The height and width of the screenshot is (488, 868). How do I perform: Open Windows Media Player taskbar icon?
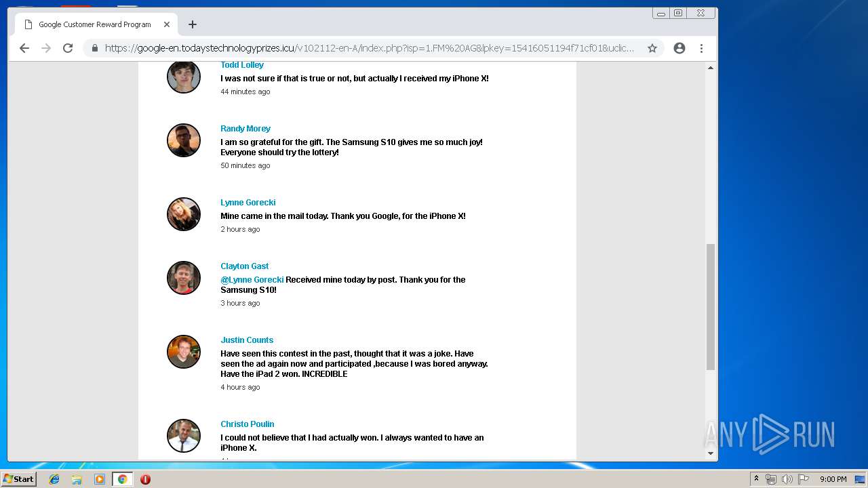click(x=100, y=479)
